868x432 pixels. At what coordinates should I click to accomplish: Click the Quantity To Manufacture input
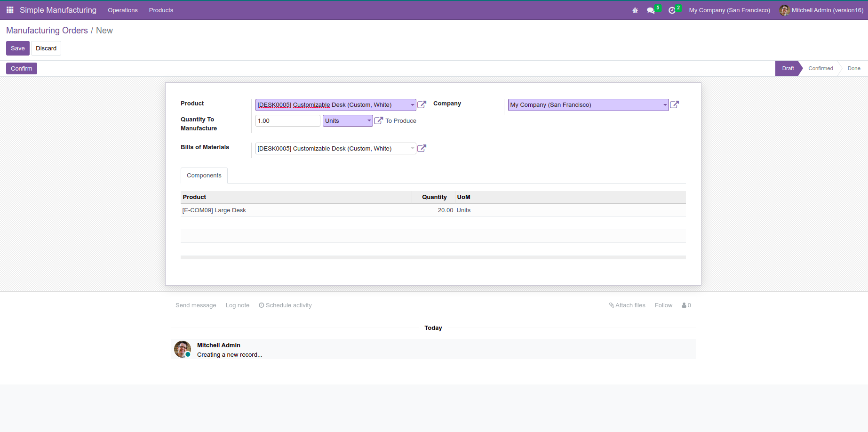pyautogui.click(x=287, y=121)
